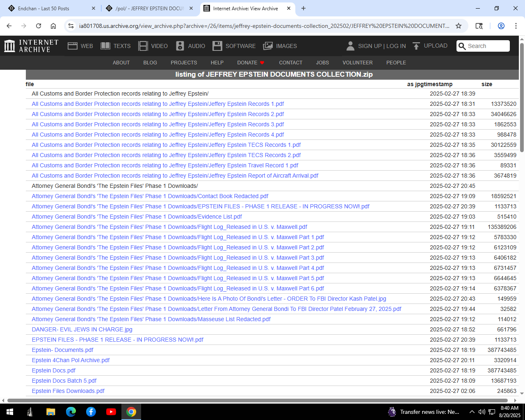
Task: Open Contact Book Redacted.pdf link
Action: (150, 196)
